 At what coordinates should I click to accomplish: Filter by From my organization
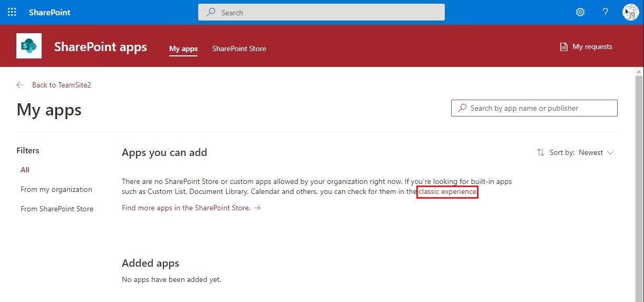click(x=56, y=189)
